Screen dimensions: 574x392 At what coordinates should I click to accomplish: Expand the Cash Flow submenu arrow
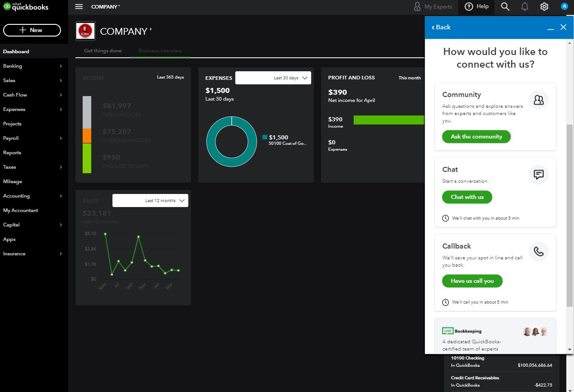click(x=61, y=95)
